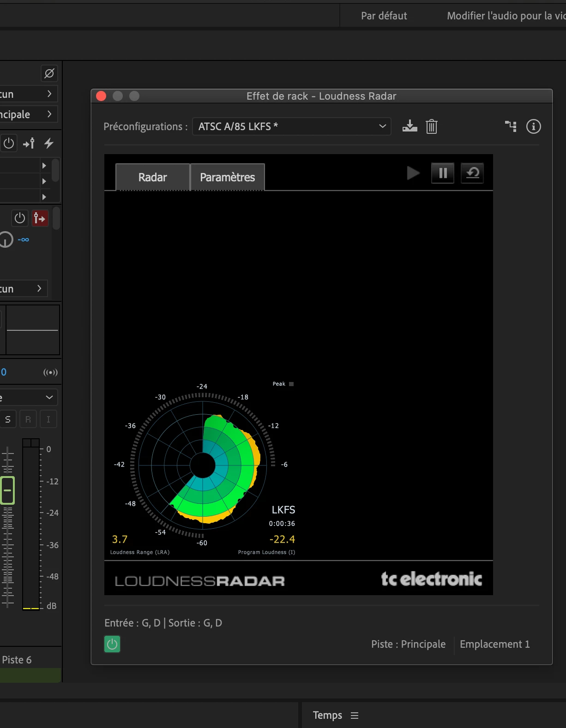The width and height of the screenshot is (566, 728).
Task: Toggle the Solo (S) button
Action: click(x=8, y=419)
